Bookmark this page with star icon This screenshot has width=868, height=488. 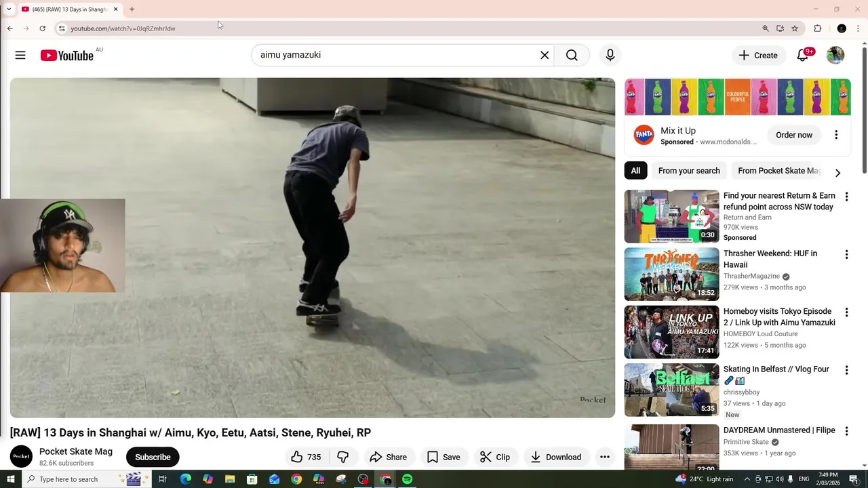795,28
